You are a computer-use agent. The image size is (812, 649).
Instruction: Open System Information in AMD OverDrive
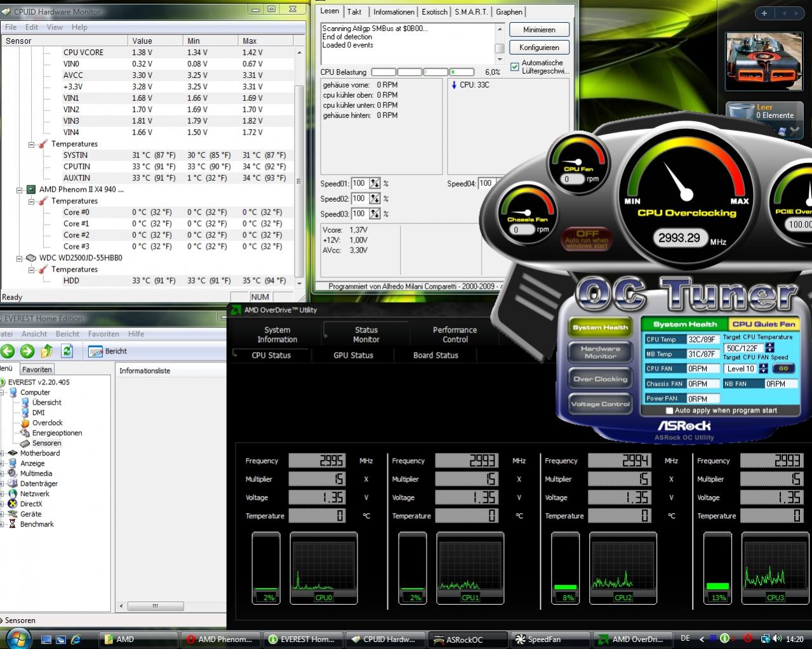click(277, 334)
